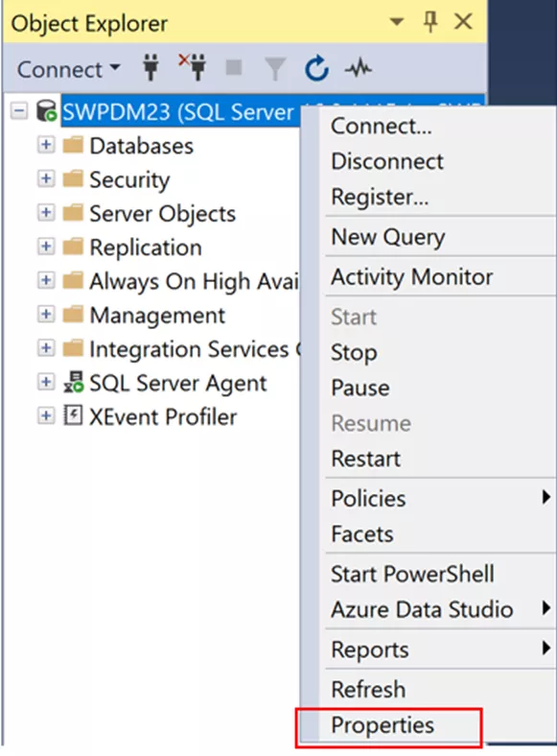The height and width of the screenshot is (756, 557).
Task: Collapse the SWPDM23 server node
Action: click(x=19, y=111)
